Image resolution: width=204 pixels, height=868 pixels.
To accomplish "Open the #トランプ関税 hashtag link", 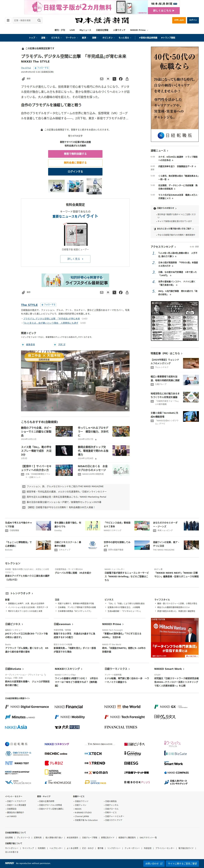I will pos(168,38).
